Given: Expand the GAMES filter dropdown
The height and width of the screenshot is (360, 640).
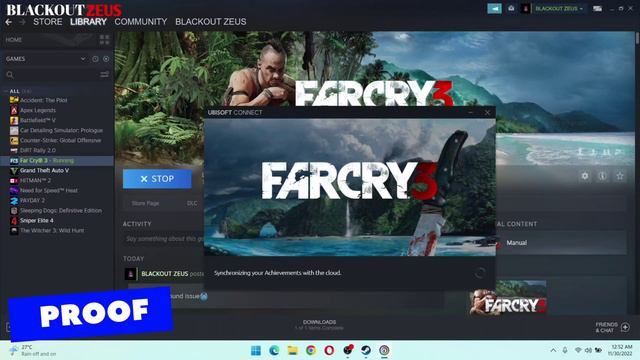Looking at the screenshot, I should pyautogui.click(x=83, y=59).
